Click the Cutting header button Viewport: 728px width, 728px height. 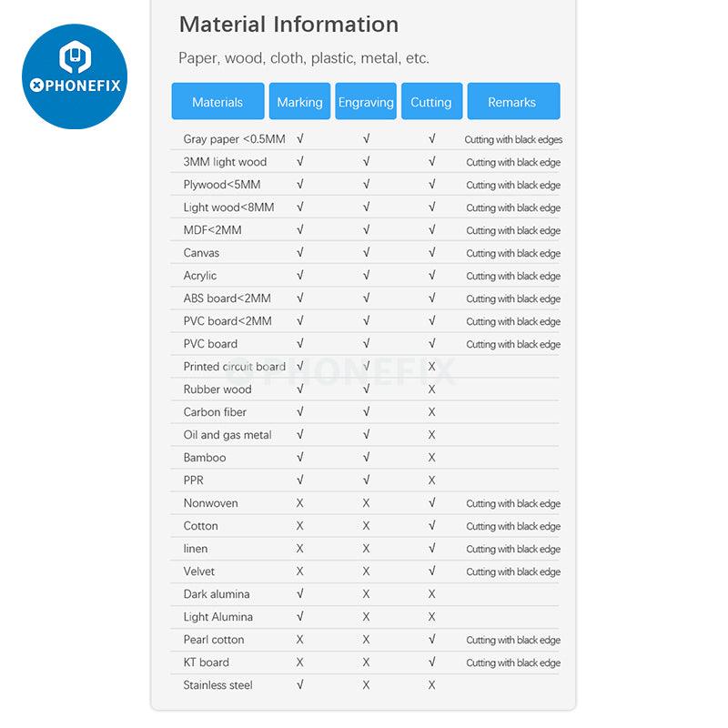pyautogui.click(x=431, y=102)
